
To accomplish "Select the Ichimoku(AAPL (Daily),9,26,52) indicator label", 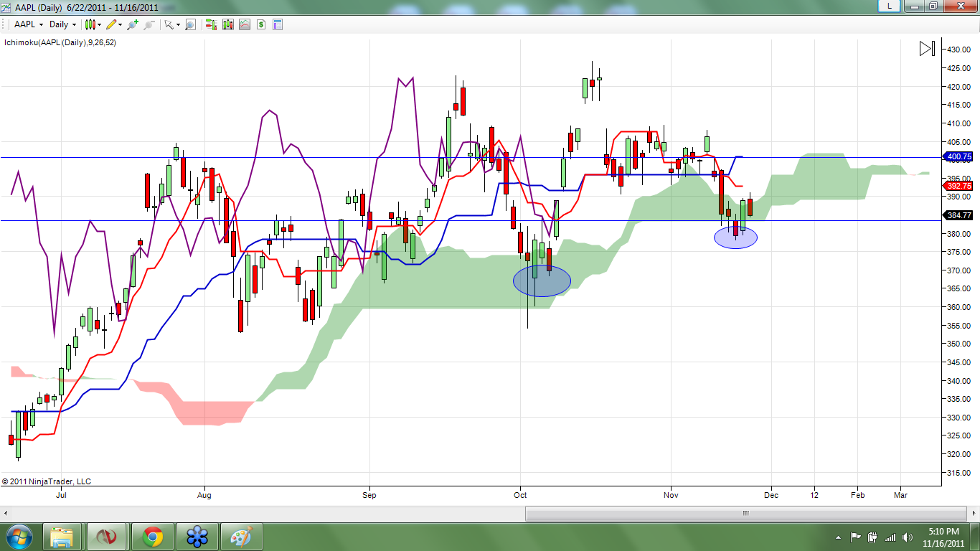I will point(60,42).
